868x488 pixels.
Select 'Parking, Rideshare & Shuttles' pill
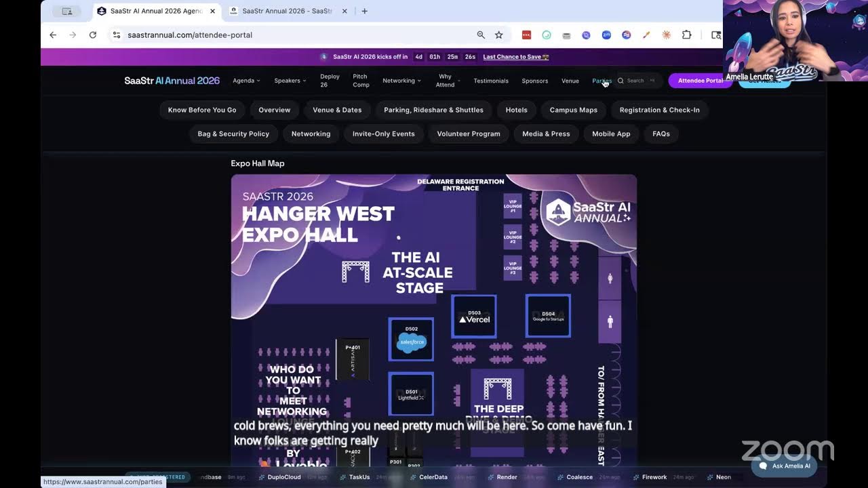coord(433,110)
